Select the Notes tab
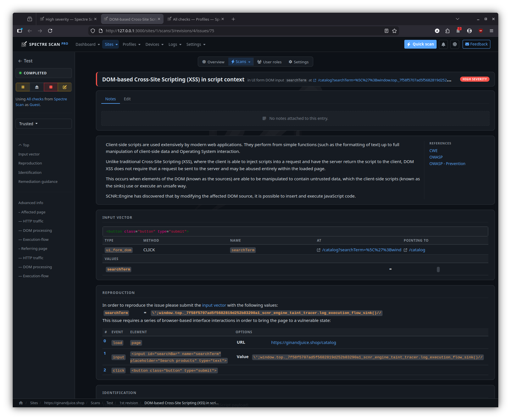The width and height of the screenshot is (511, 420). [111, 99]
